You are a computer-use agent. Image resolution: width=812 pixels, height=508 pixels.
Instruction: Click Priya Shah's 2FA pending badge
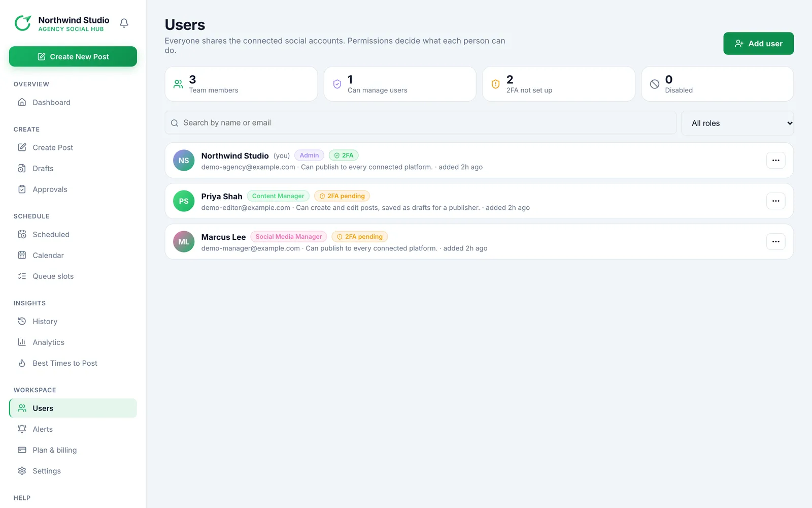click(x=342, y=196)
